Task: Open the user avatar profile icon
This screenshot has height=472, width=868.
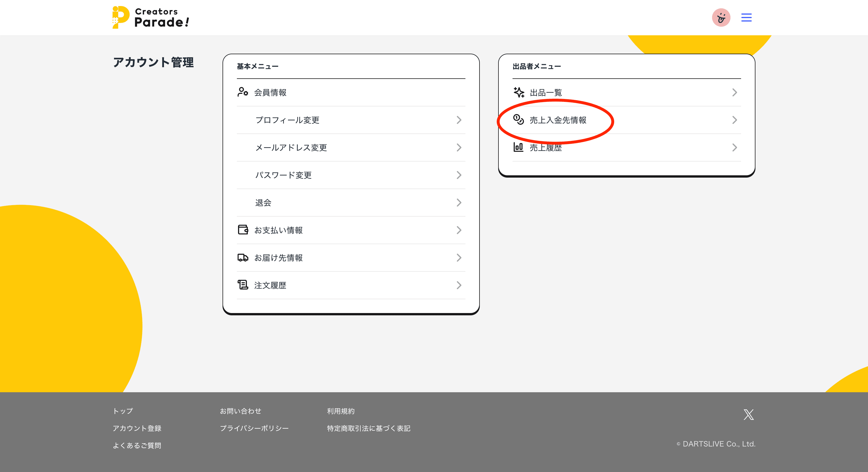Action: click(x=721, y=18)
